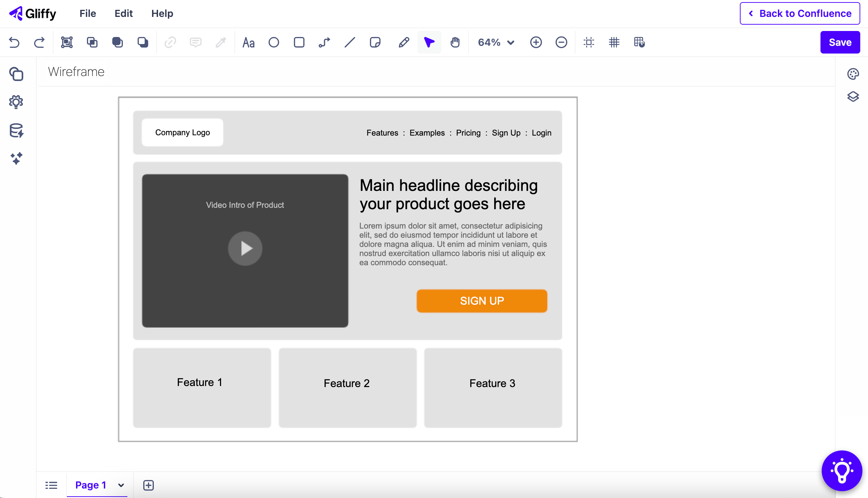The height and width of the screenshot is (498, 868).
Task: Select the Pencil freehand tool
Action: pyautogui.click(x=404, y=42)
